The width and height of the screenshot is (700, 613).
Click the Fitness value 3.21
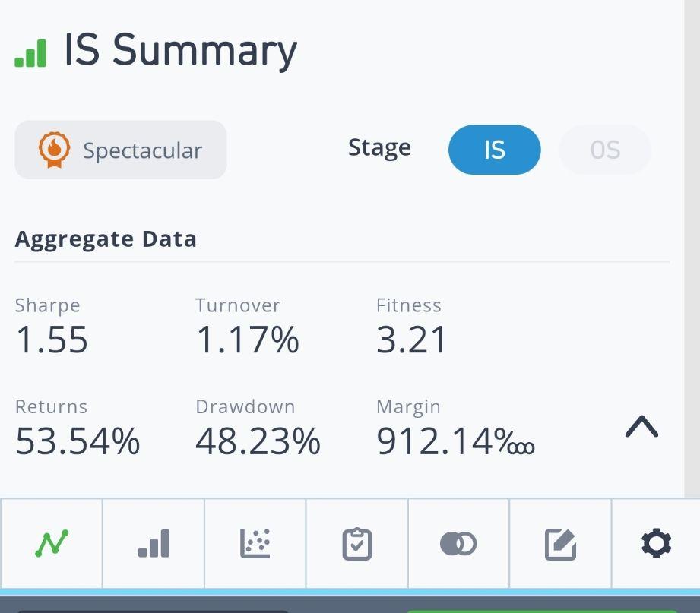[411, 340]
